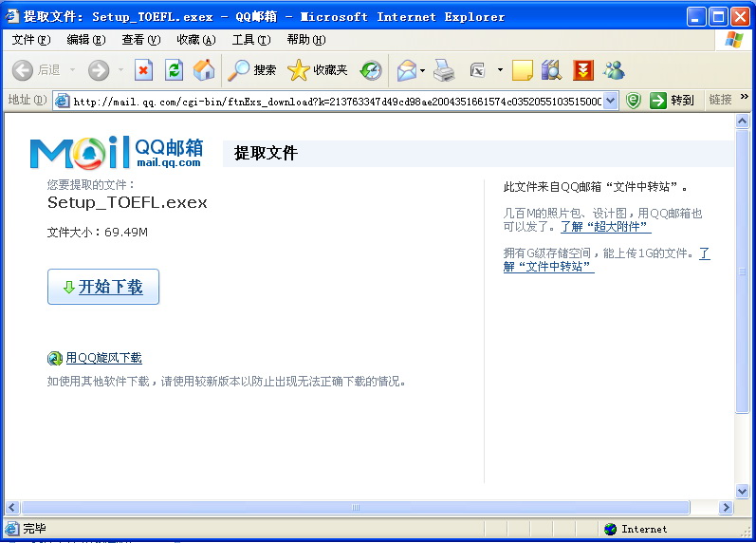Click the Print toolbar icon
Viewport: 756px width, 543px height.
point(444,70)
